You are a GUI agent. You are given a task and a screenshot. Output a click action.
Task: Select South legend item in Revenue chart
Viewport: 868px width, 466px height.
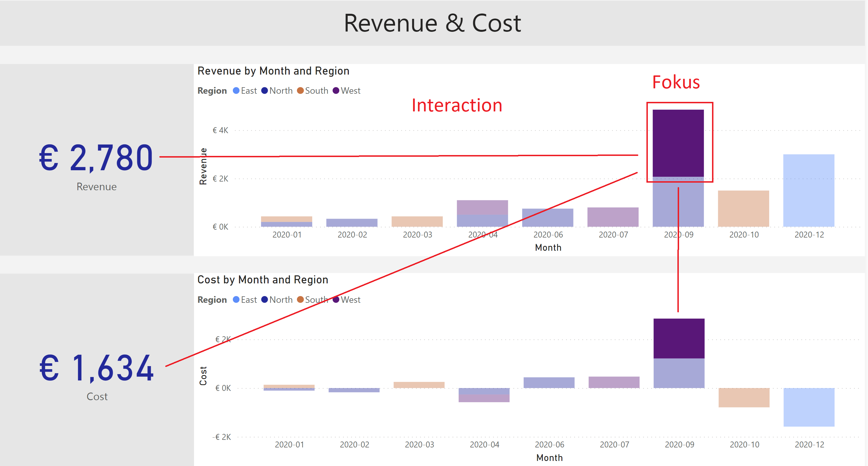(x=316, y=91)
